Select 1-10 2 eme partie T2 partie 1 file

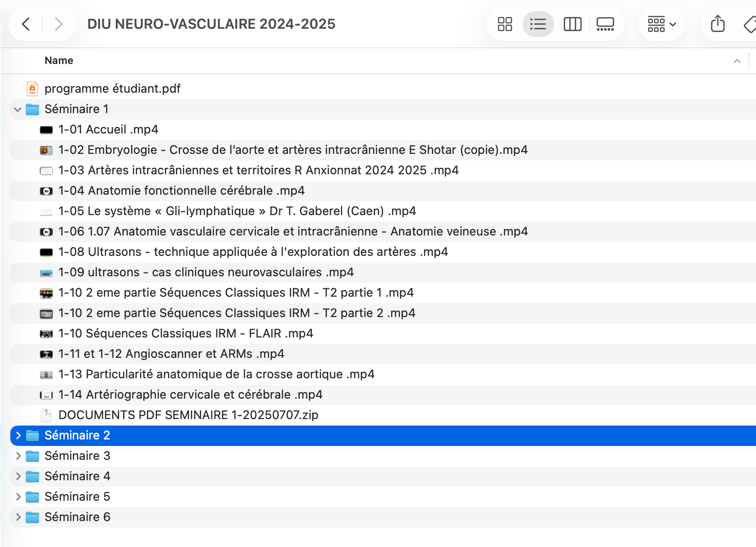click(x=236, y=293)
